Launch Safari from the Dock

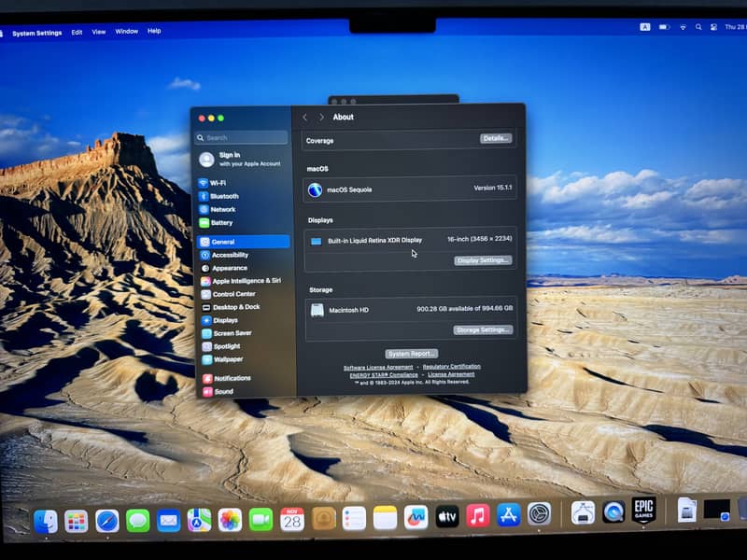[x=107, y=520]
